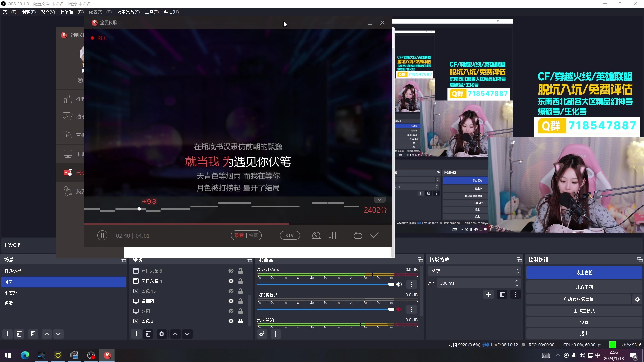Pop out the 混音器 dock panel

pos(420,260)
